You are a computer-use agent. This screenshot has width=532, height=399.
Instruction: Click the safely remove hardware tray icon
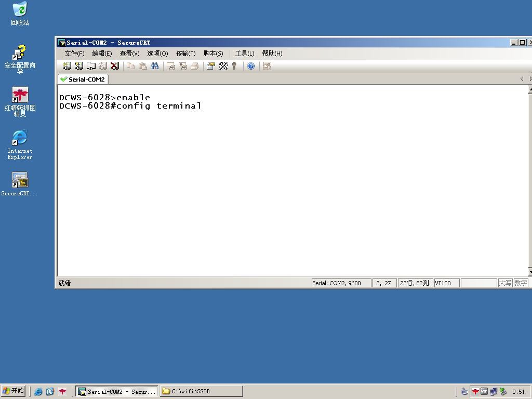point(503,392)
